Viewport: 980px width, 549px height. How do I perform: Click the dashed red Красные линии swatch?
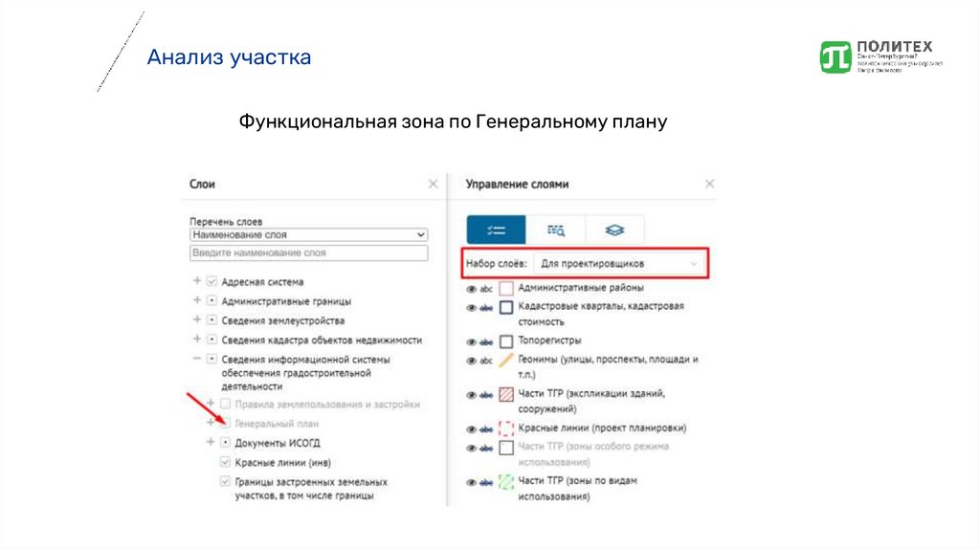click(x=506, y=429)
